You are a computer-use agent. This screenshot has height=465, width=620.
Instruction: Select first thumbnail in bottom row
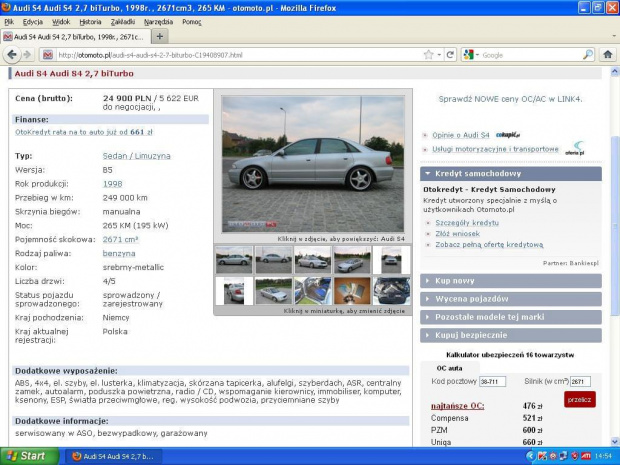pos(234,291)
